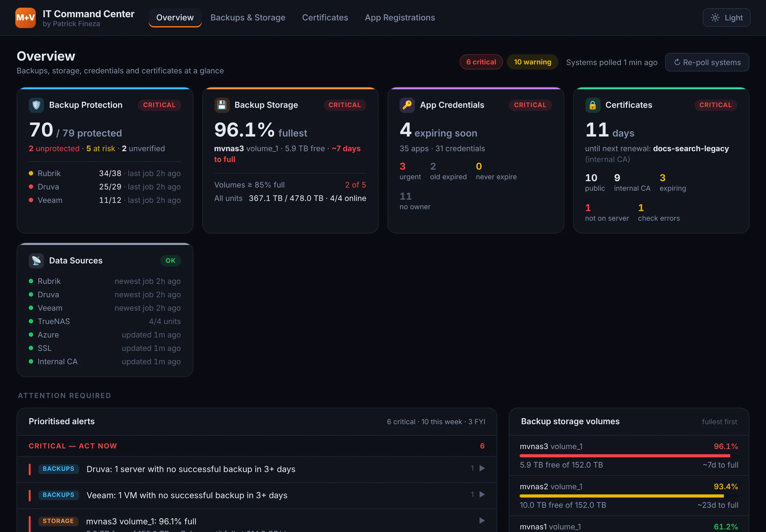Click the App Credentials key icon
The width and height of the screenshot is (766, 532).
click(x=407, y=105)
